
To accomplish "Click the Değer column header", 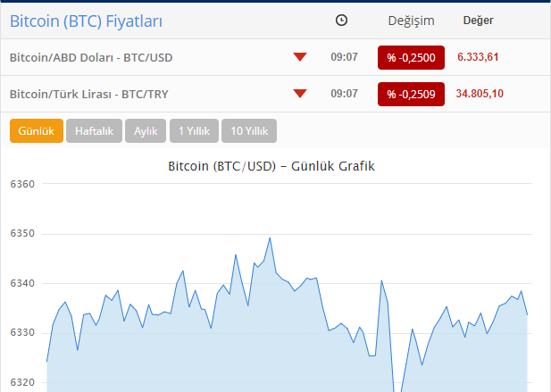I will (x=479, y=21).
